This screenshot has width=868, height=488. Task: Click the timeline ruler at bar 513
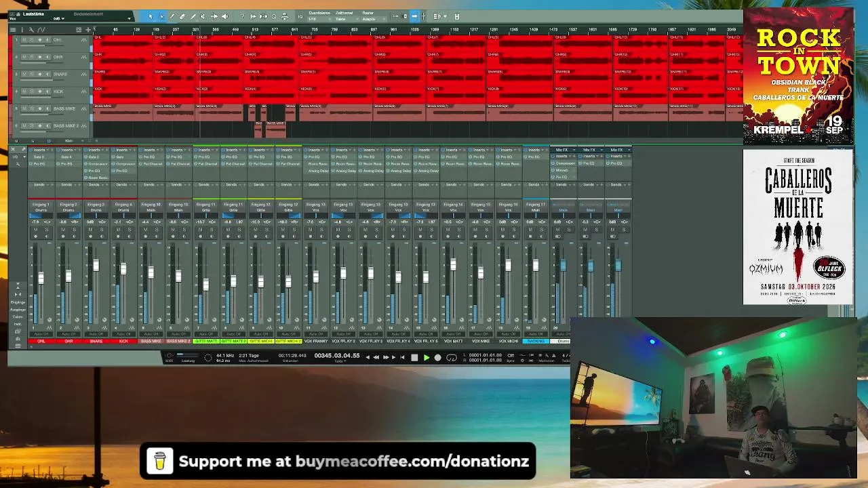click(255, 30)
